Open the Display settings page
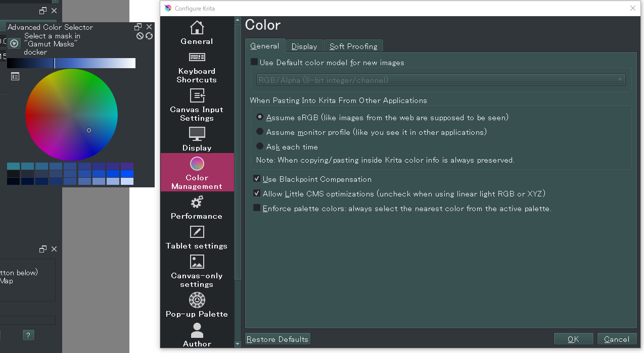The height and width of the screenshot is (353, 644). pos(197,139)
